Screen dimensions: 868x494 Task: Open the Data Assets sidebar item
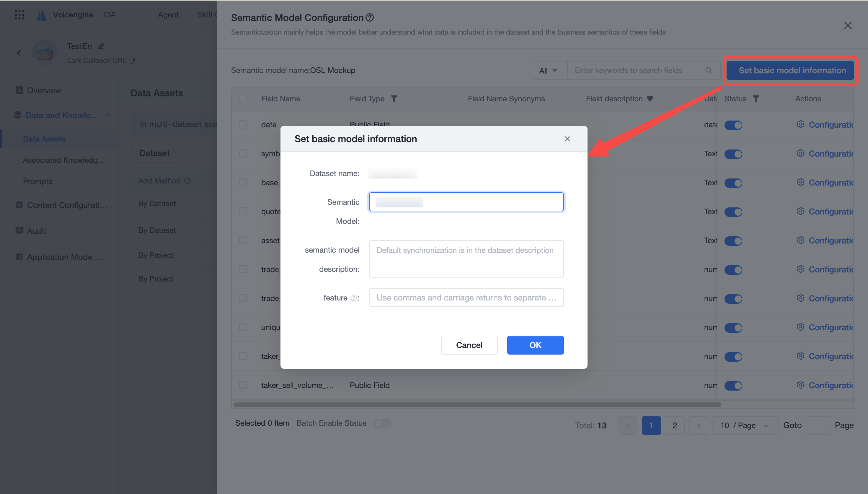44,139
